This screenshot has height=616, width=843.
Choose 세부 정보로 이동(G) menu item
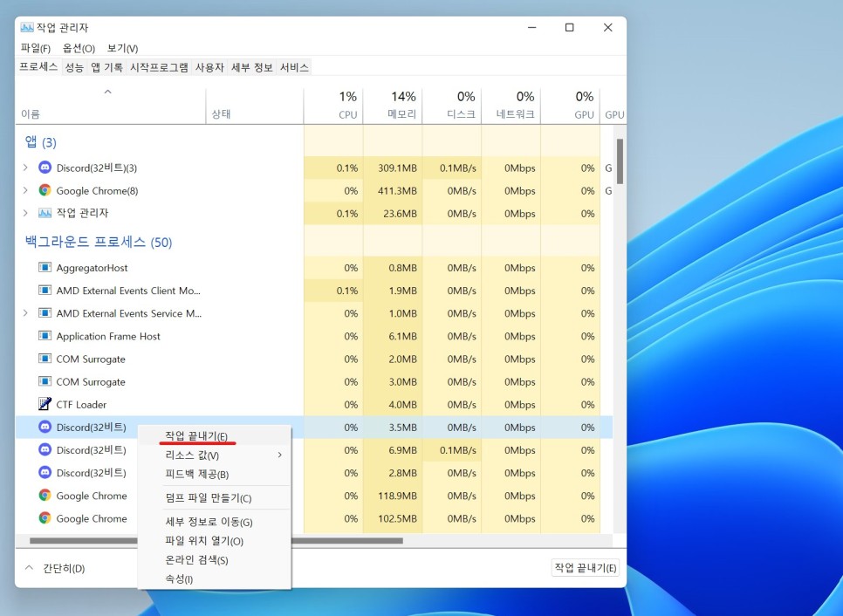[x=215, y=522]
